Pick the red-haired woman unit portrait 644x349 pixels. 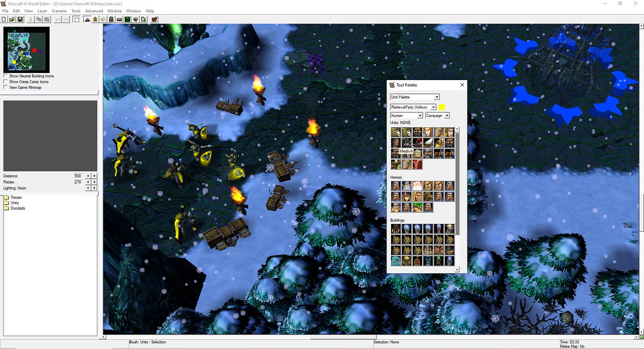click(x=428, y=132)
